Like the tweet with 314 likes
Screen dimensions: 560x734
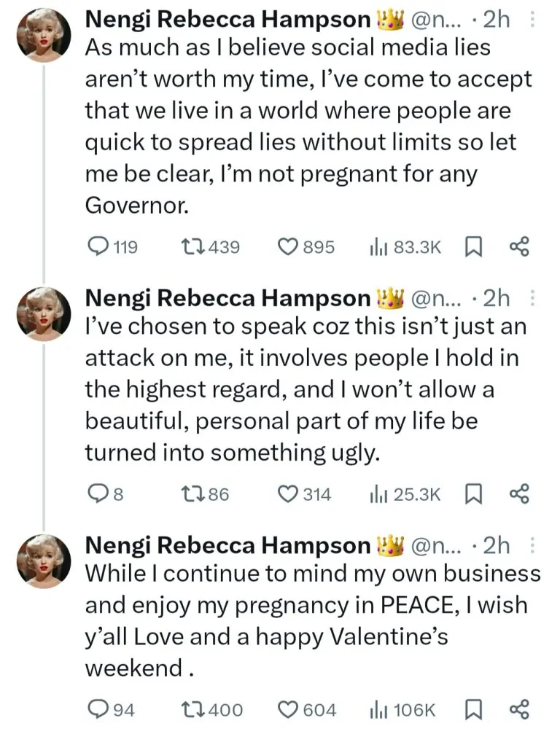point(289,494)
